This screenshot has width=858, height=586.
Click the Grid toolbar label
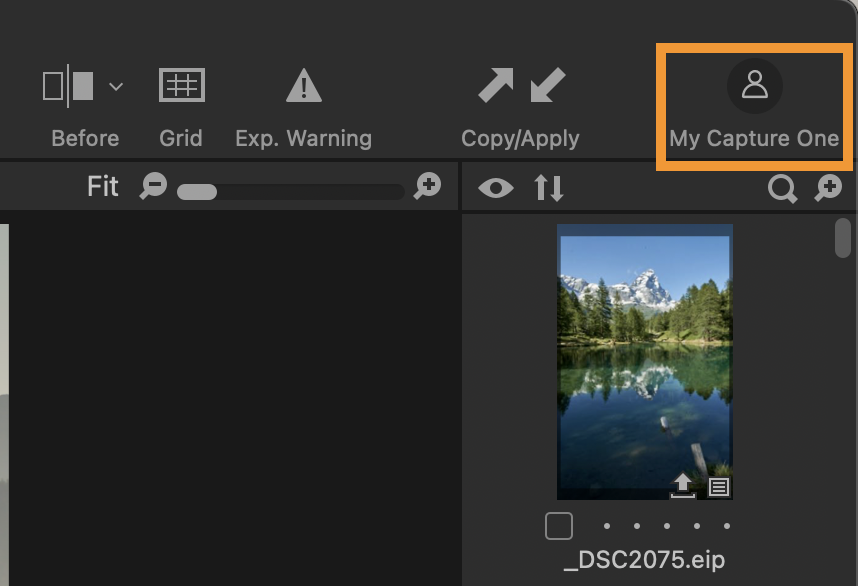point(181,138)
